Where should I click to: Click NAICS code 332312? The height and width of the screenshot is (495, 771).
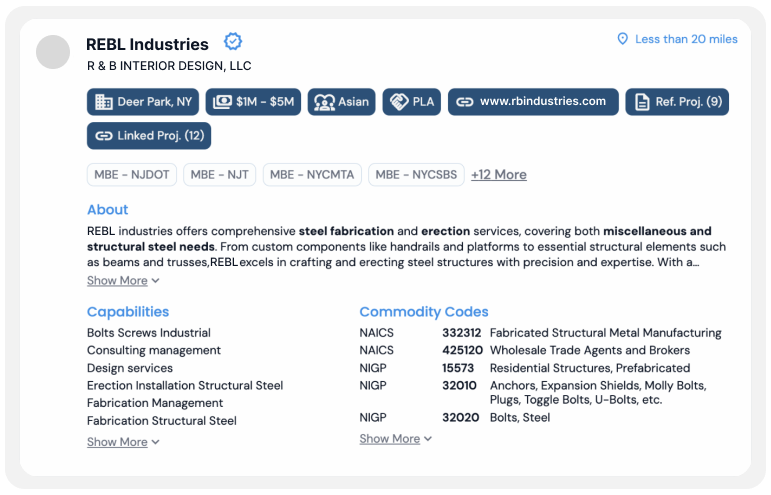tap(461, 333)
